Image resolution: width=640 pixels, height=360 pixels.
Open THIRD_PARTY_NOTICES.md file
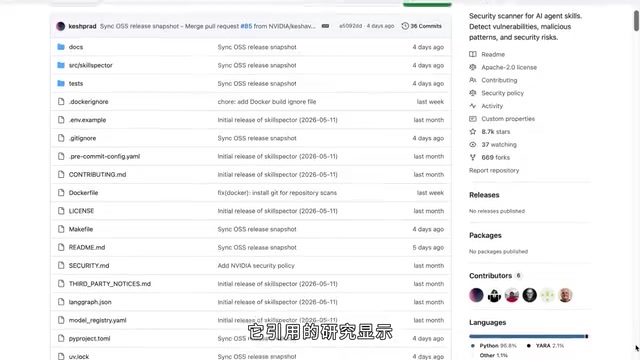110,284
